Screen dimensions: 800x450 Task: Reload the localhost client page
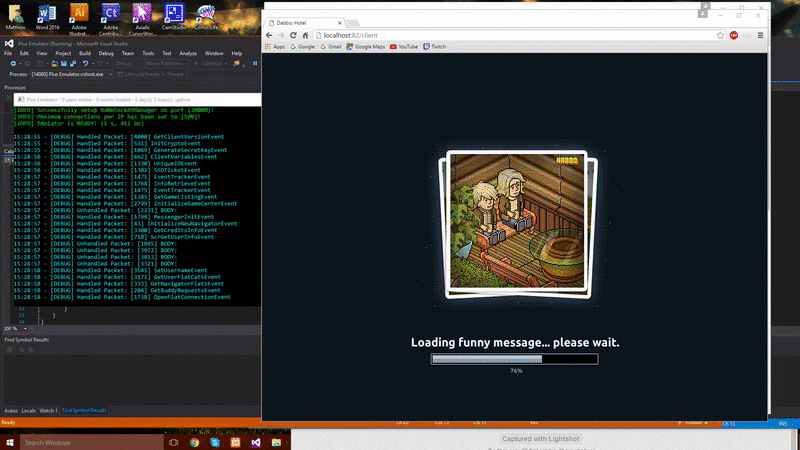293,35
